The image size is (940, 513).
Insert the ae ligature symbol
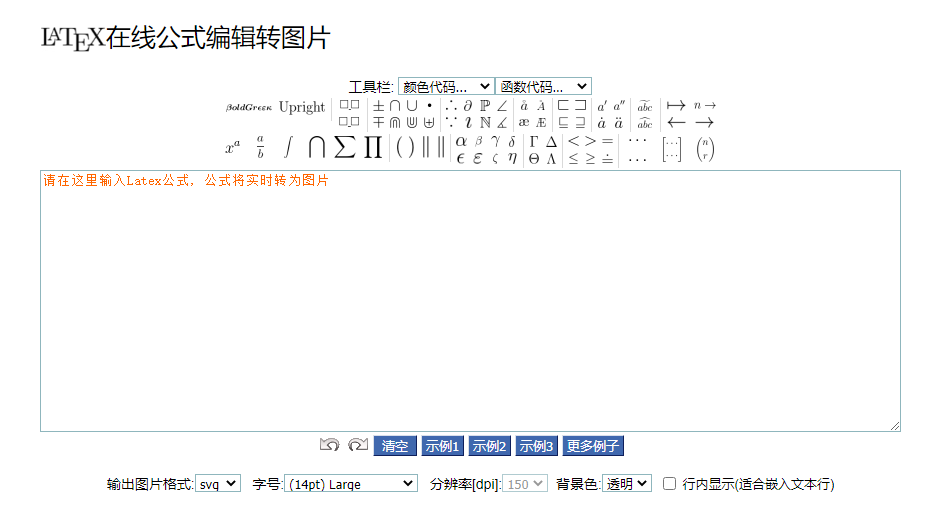point(524,123)
